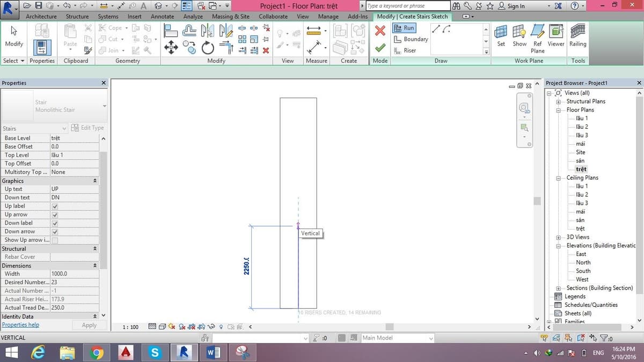Click the Riser button in Draw panel
The height and width of the screenshot is (362, 644).
[x=405, y=50]
